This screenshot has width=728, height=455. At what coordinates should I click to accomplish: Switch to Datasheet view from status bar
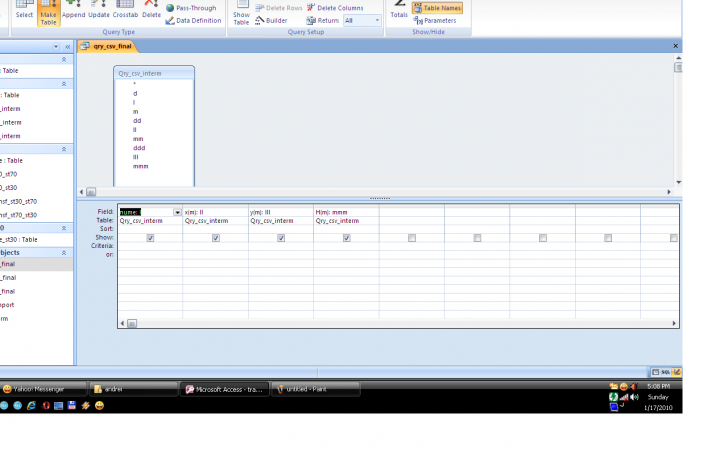coord(655,372)
